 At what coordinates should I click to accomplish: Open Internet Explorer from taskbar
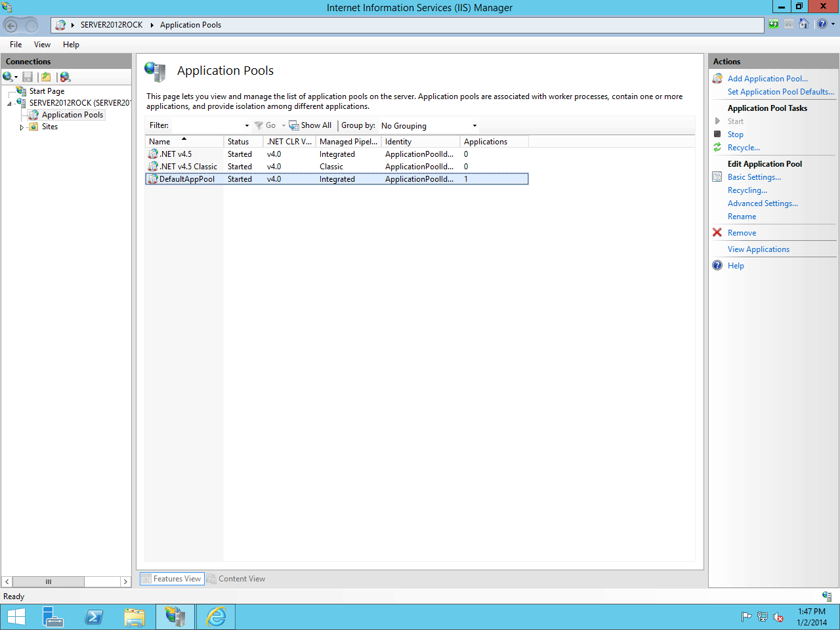point(216,617)
